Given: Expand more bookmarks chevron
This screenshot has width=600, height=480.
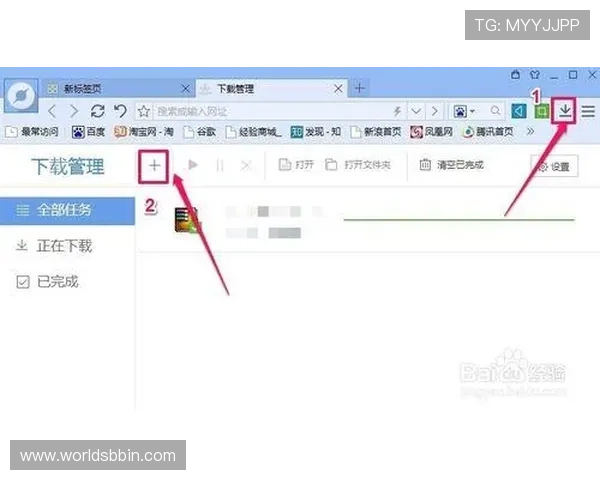Looking at the screenshot, I should (530, 132).
